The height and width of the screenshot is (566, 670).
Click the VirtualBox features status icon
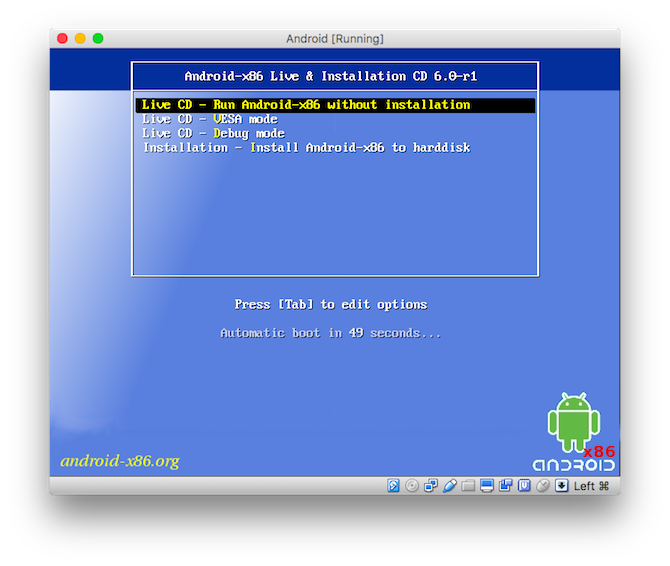coord(524,486)
